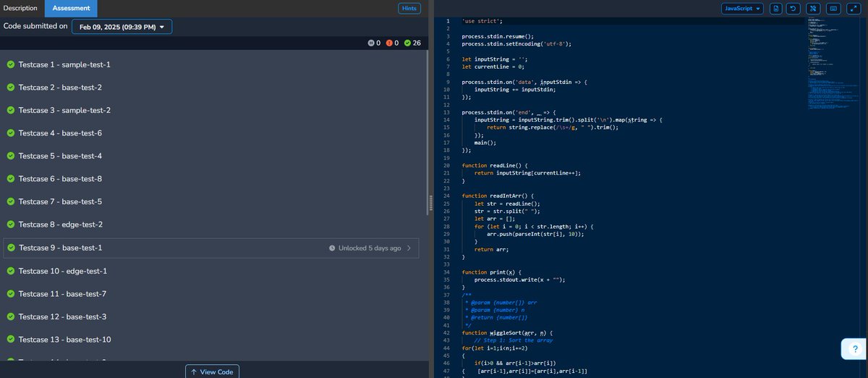
Task: Open Testcase 12 - base-test-3 row
Action: [211, 316]
